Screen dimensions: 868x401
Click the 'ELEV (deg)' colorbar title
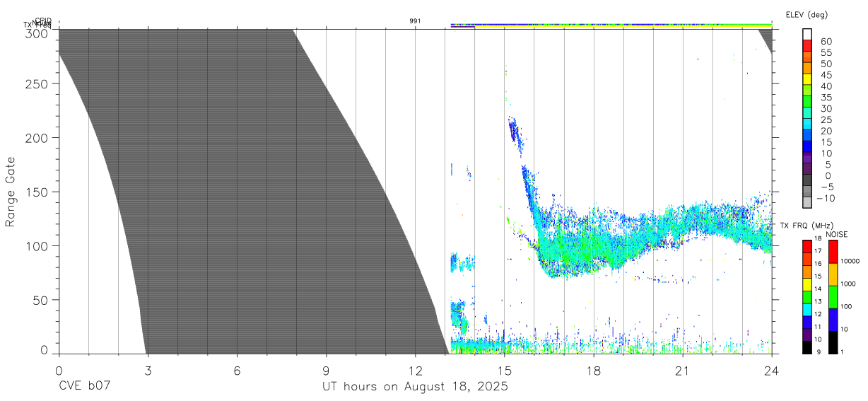tap(807, 14)
